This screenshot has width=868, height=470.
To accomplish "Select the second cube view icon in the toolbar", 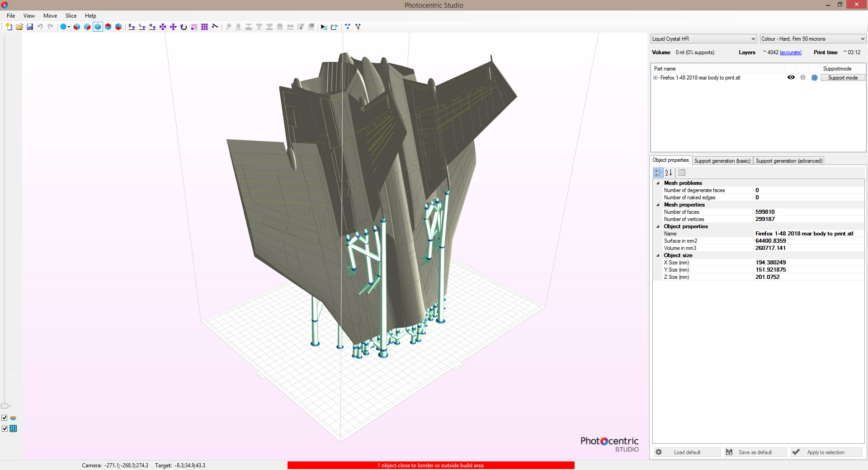I will [x=87, y=27].
